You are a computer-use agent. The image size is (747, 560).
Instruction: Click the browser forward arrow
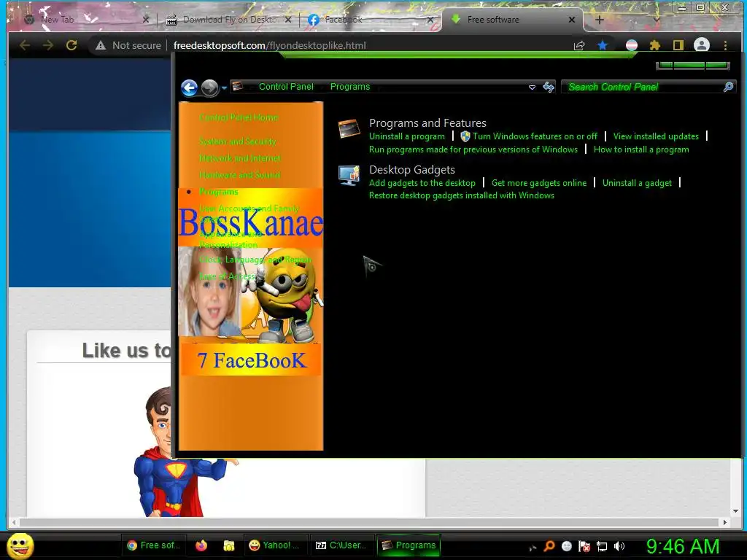[48, 45]
